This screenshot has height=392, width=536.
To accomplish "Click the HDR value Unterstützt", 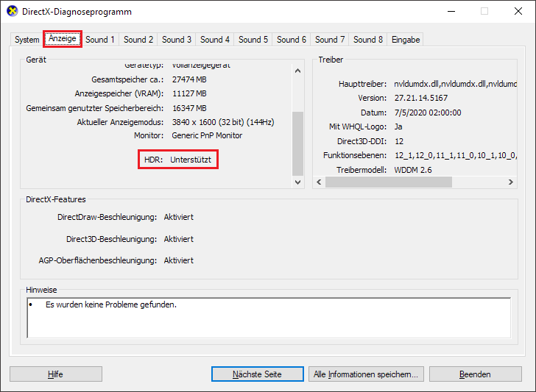I will (191, 160).
